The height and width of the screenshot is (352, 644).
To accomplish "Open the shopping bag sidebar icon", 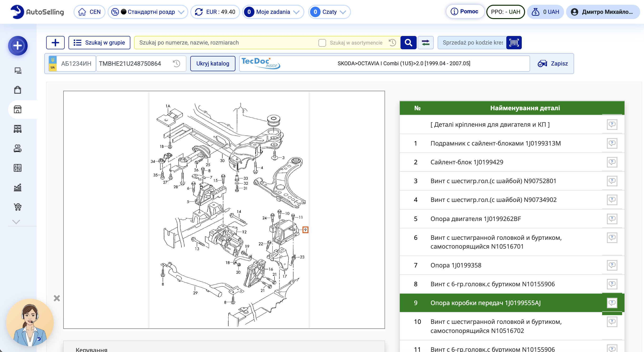I will point(18,90).
